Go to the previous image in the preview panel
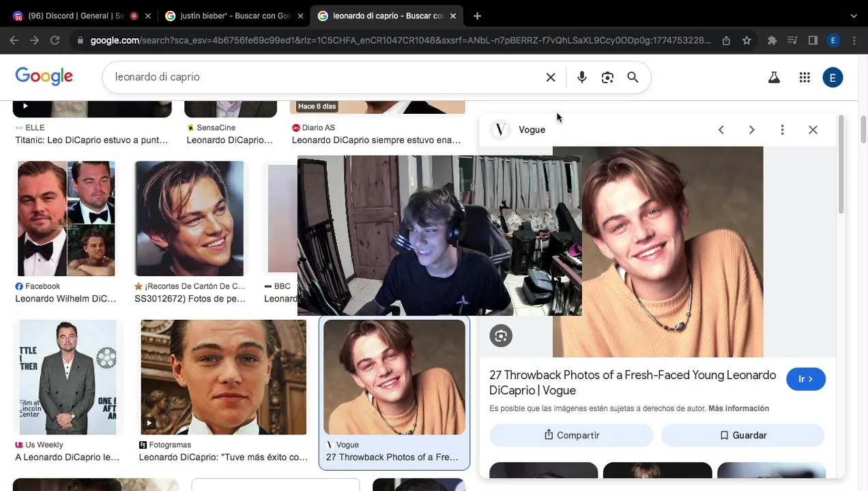Viewport: 868px width, 491px height. pyautogui.click(x=721, y=130)
